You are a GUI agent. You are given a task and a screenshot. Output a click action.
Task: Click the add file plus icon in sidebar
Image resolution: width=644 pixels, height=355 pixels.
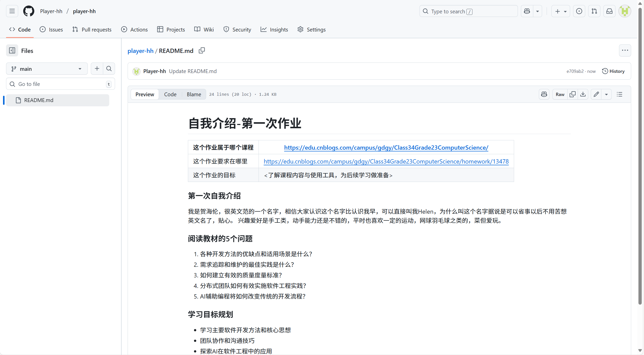97,69
